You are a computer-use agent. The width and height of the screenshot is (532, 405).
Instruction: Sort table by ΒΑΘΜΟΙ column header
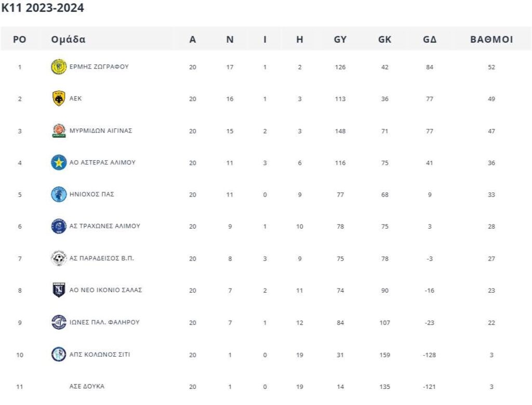pyautogui.click(x=491, y=40)
